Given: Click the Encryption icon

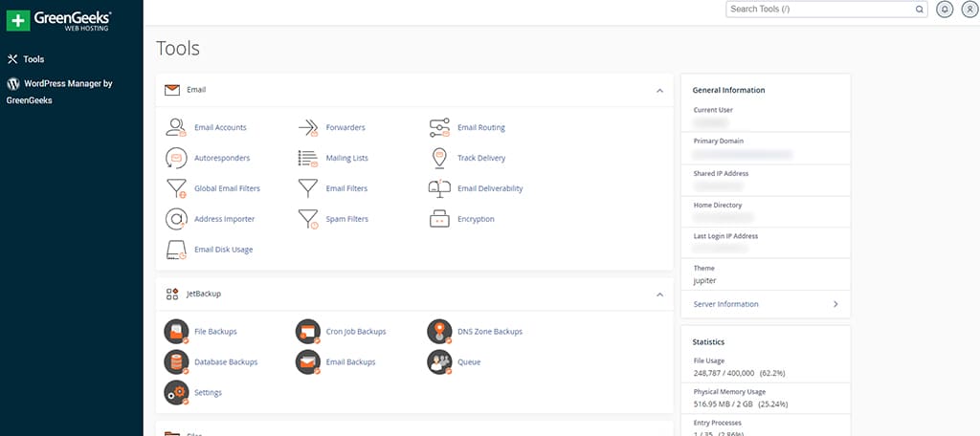Looking at the screenshot, I should coord(439,219).
